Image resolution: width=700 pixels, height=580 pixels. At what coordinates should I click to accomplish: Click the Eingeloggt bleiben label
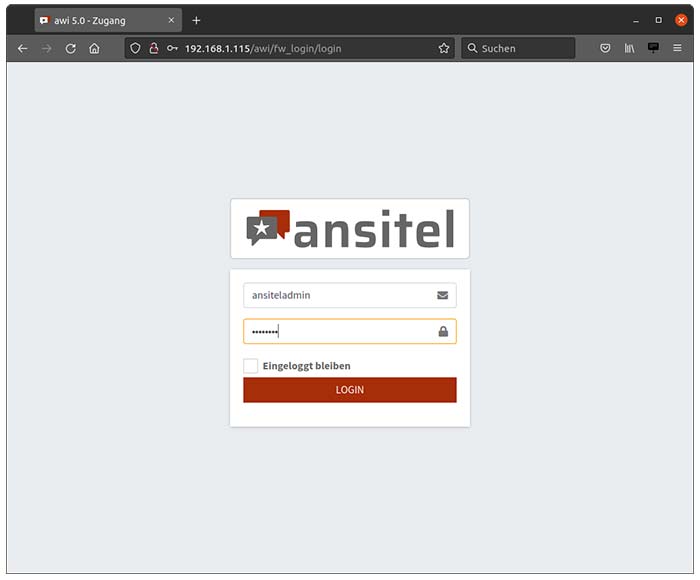(x=306, y=366)
